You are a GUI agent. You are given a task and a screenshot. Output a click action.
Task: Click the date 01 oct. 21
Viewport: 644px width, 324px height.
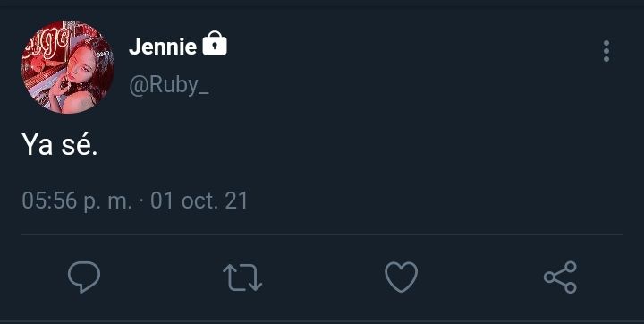coord(199,200)
